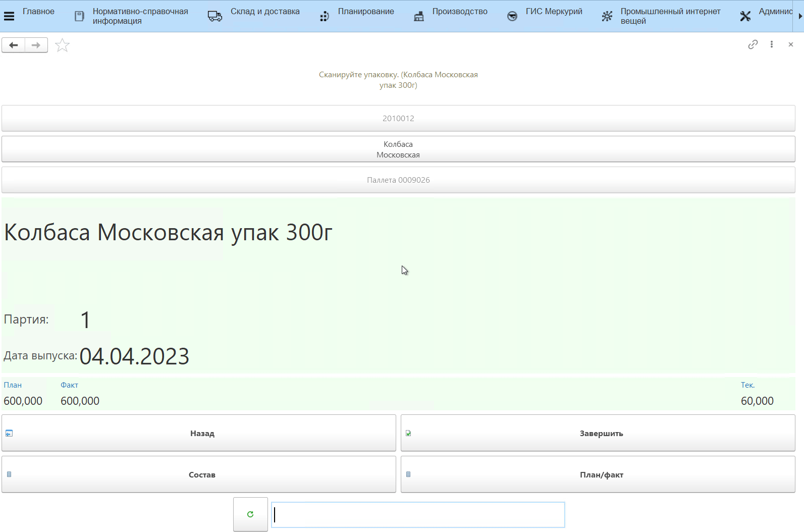This screenshot has height=532, width=804.
Task: Open the three-dot more options menu
Action: click(x=771, y=44)
